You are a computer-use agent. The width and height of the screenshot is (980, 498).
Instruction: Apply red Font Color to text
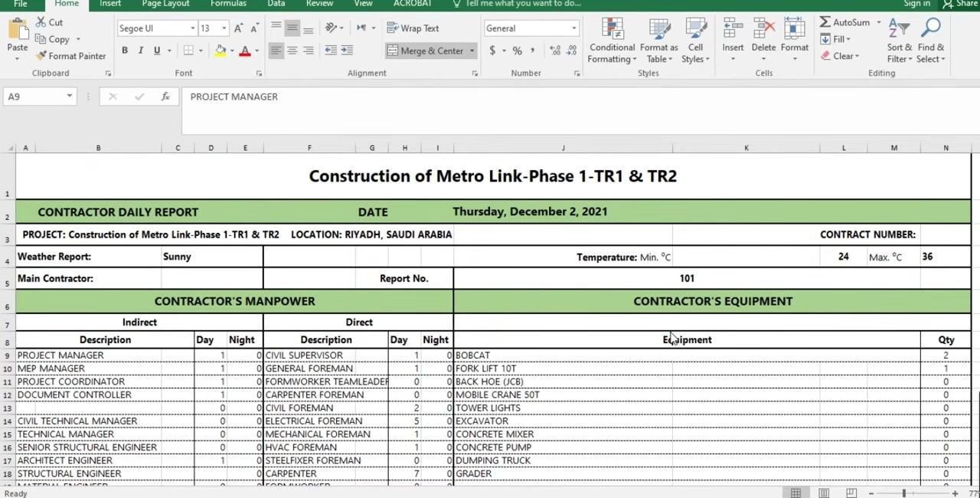pos(245,51)
